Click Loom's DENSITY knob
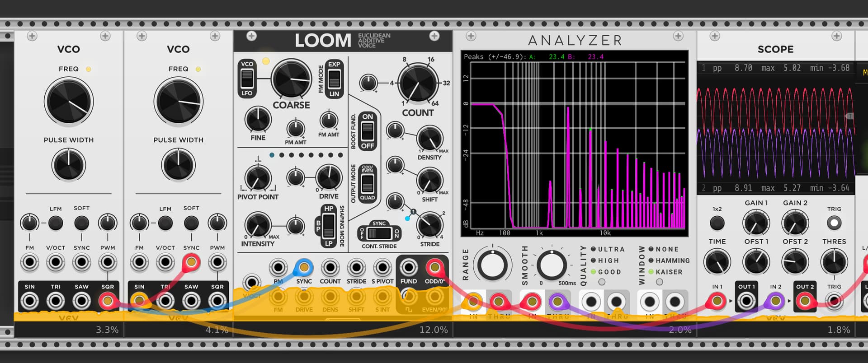868x363 pixels. [x=429, y=139]
